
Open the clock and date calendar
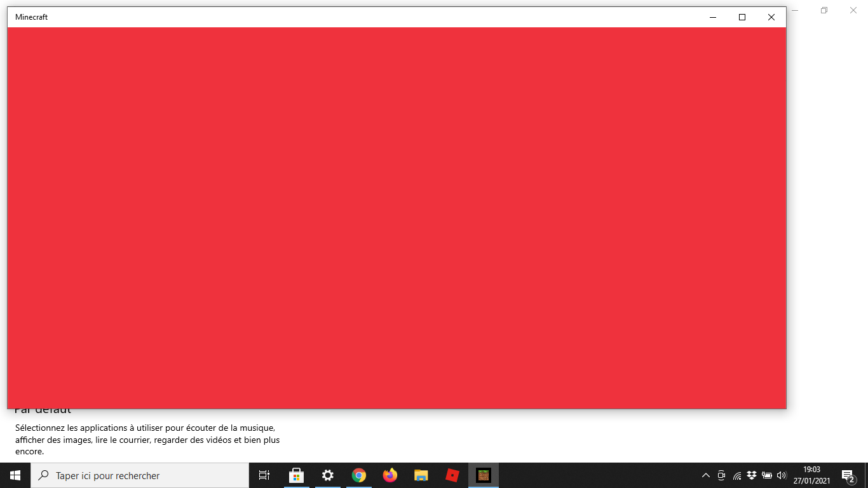pyautogui.click(x=811, y=475)
